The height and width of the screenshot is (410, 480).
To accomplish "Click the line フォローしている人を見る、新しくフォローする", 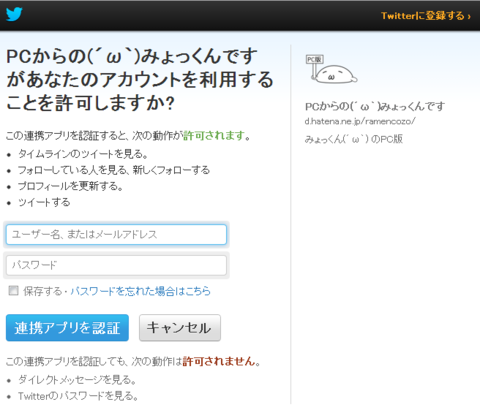I will coord(114,170).
